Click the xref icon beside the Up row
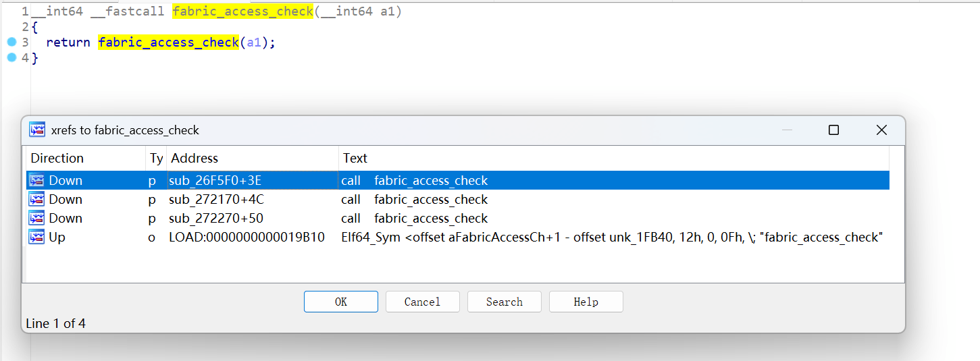The width and height of the screenshot is (980, 361). [37, 237]
